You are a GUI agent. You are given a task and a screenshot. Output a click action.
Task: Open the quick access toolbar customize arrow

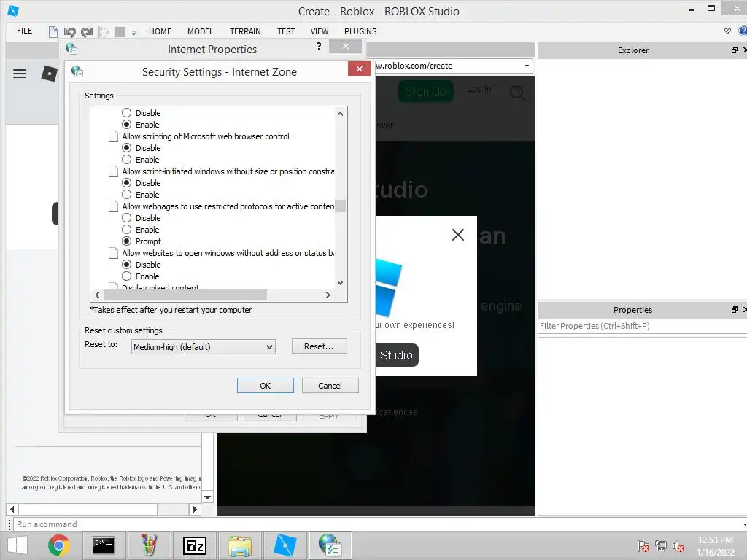[x=134, y=33]
